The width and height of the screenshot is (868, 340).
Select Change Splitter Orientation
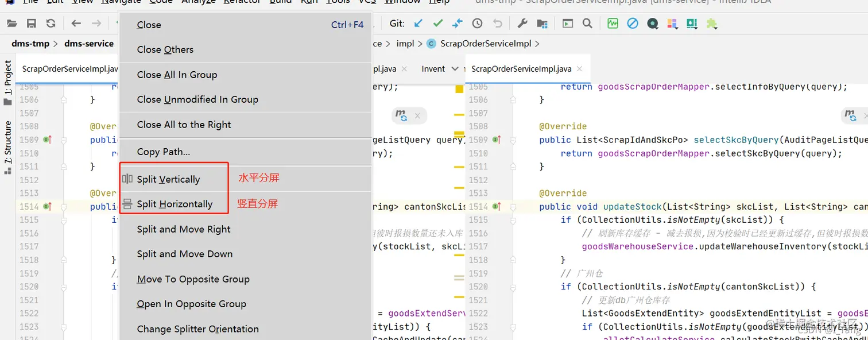click(x=245, y=329)
